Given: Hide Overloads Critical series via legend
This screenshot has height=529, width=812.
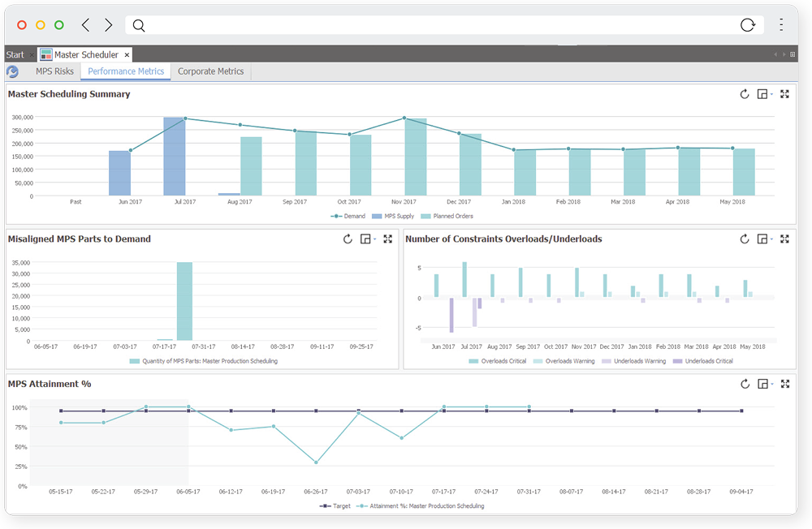Looking at the screenshot, I should pos(499,361).
